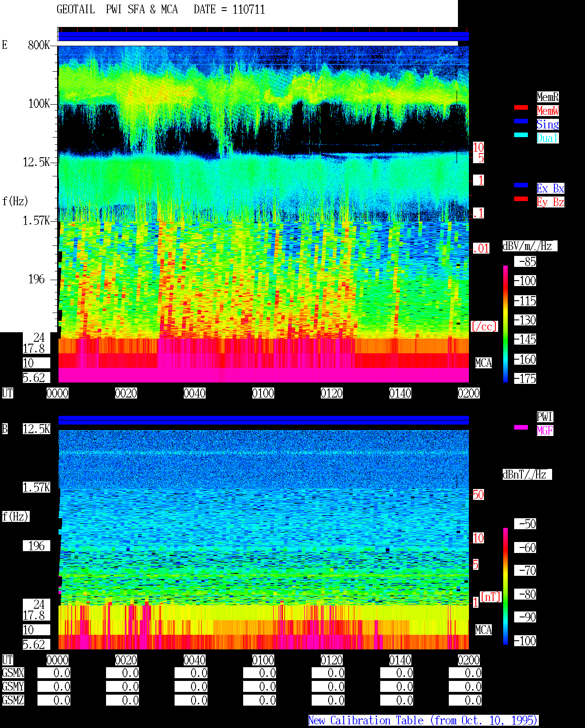
Task: Click the MemR legend label
Action: (548, 97)
